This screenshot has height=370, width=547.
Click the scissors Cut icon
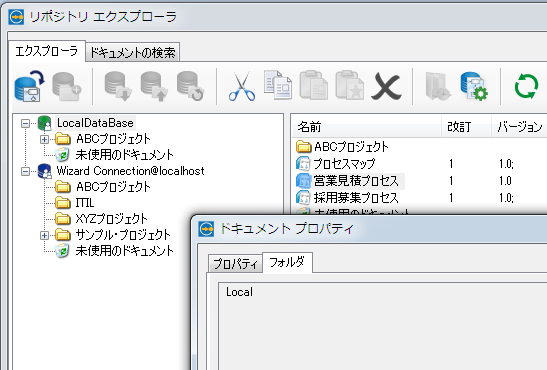(x=242, y=86)
